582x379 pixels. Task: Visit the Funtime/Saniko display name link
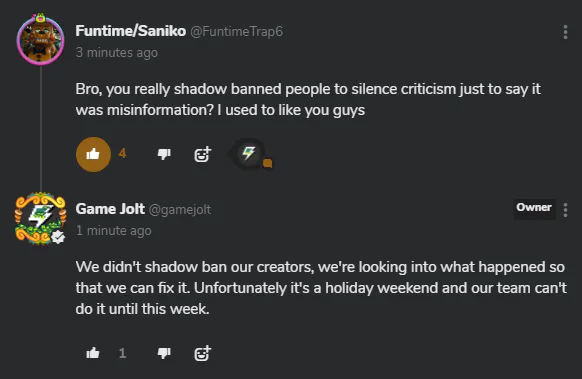(x=131, y=31)
